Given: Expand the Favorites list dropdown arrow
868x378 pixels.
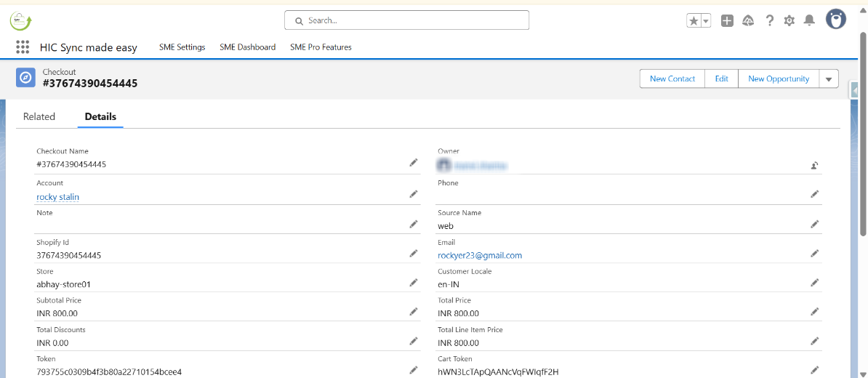Looking at the screenshot, I should point(706,21).
